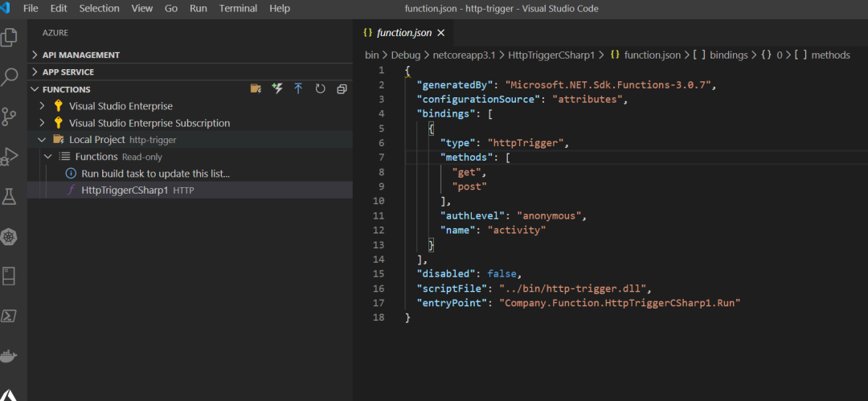Click the AZURE panel title

55,33
